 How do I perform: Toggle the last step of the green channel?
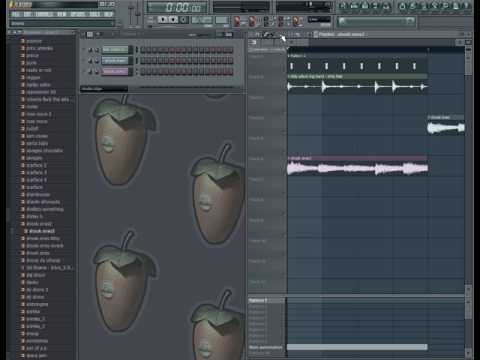(x=230, y=50)
